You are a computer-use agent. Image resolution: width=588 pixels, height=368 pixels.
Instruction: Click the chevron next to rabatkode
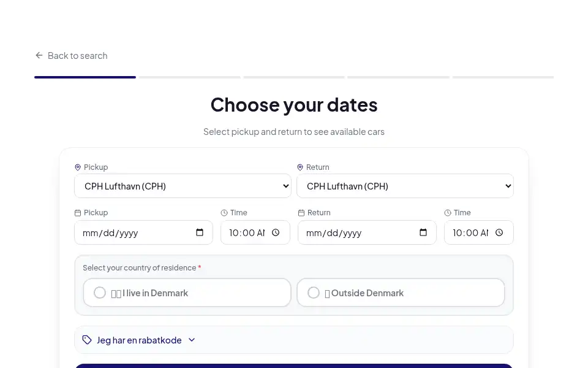point(192,340)
